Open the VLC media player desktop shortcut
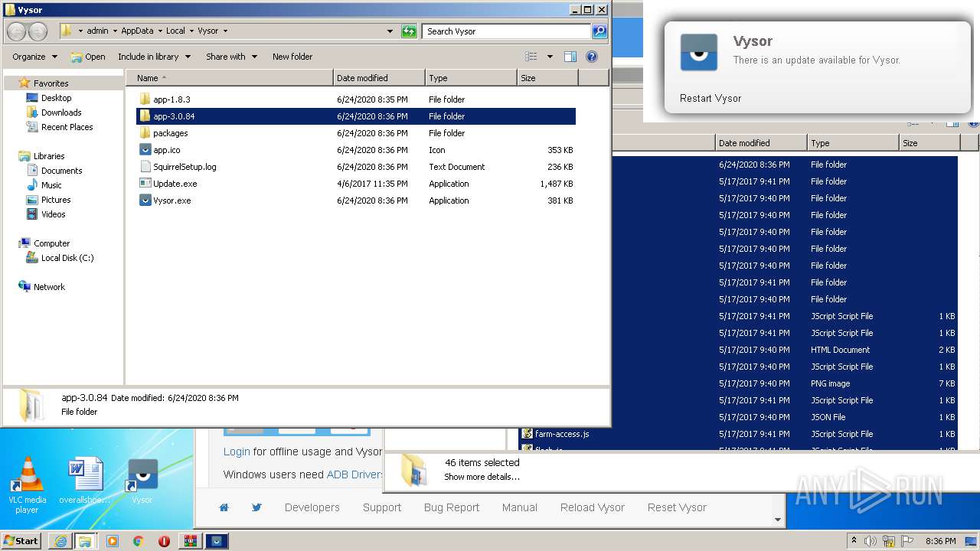Image resolution: width=980 pixels, height=551 pixels. click(28, 484)
